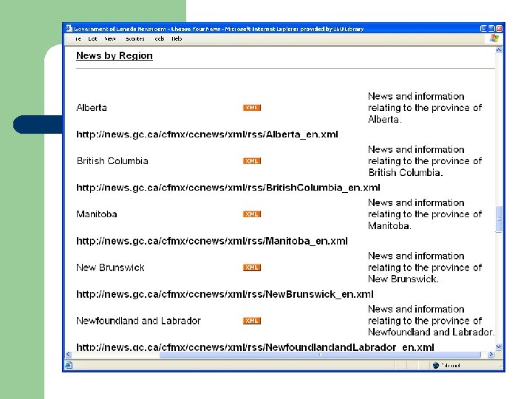Minimize the Internet Explorer window
Screen dimensions: 532x399
(483, 29)
